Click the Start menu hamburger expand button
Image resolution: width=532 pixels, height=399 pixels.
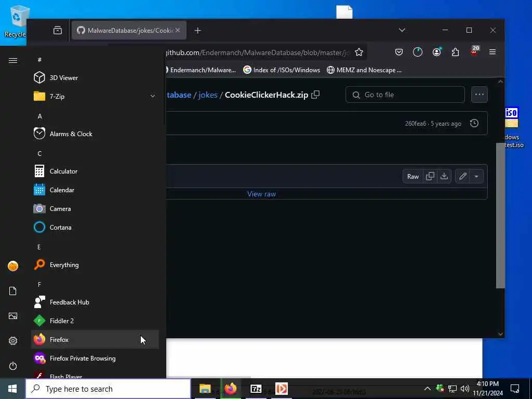13,60
